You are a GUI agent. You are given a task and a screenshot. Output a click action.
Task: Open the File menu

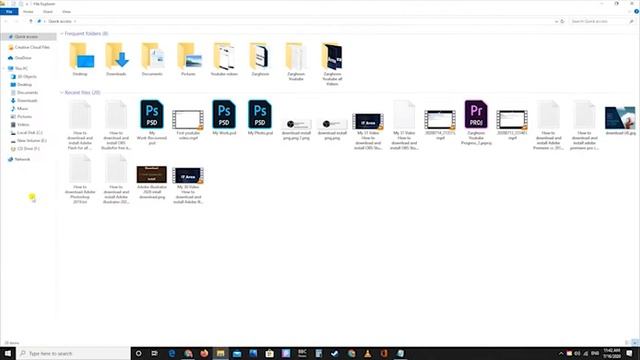pyautogui.click(x=9, y=11)
